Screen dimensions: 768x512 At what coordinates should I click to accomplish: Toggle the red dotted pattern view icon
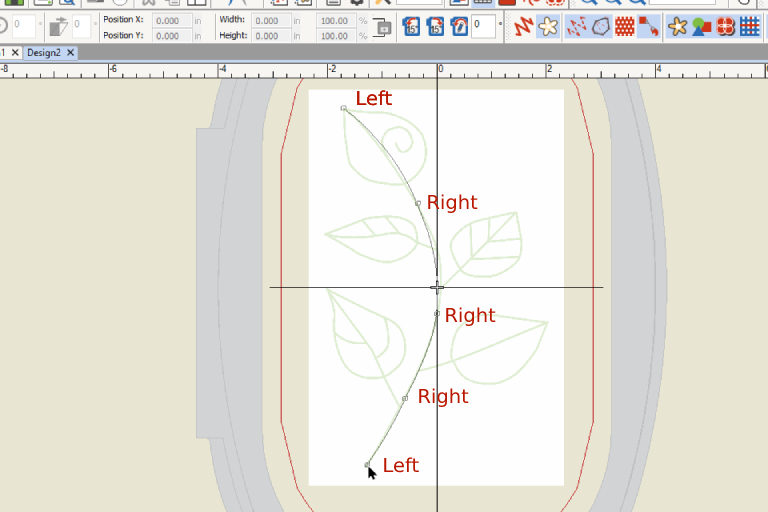(x=624, y=26)
